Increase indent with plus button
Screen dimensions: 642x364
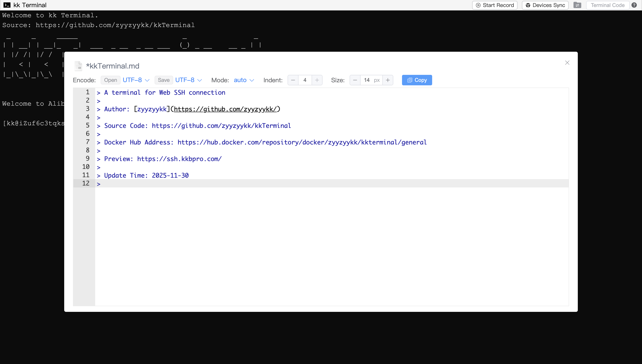[317, 80]
